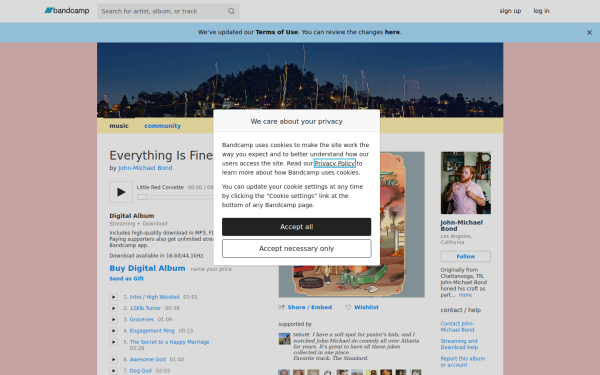Dismiss the Terms of Use banner

[589, 33]
